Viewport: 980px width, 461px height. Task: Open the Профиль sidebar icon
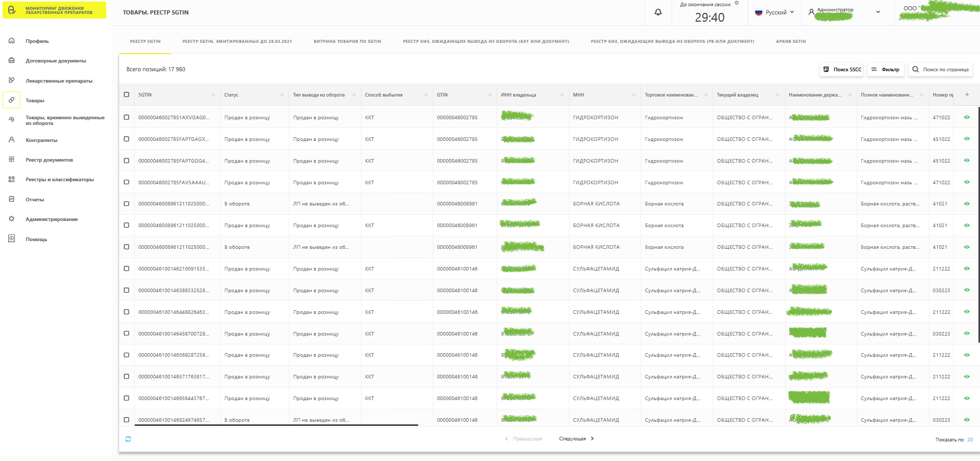pyautogui.click(x=11, y=41)
